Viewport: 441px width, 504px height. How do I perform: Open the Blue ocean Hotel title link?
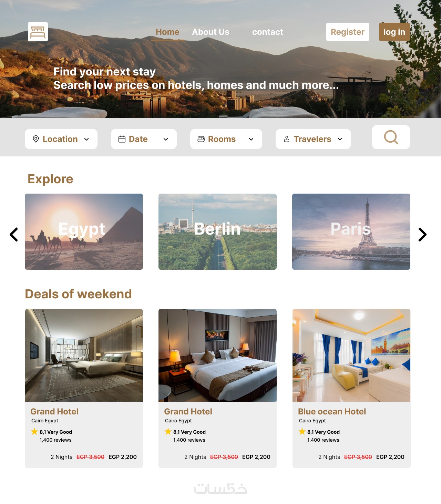point(332,412)
